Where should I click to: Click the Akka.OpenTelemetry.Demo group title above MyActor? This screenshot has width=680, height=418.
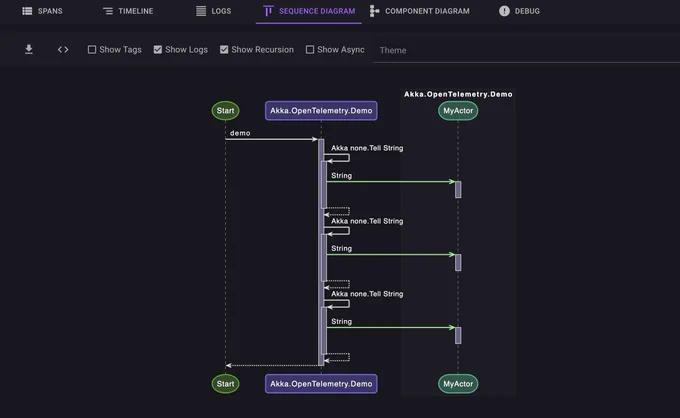tap(458, 94)
